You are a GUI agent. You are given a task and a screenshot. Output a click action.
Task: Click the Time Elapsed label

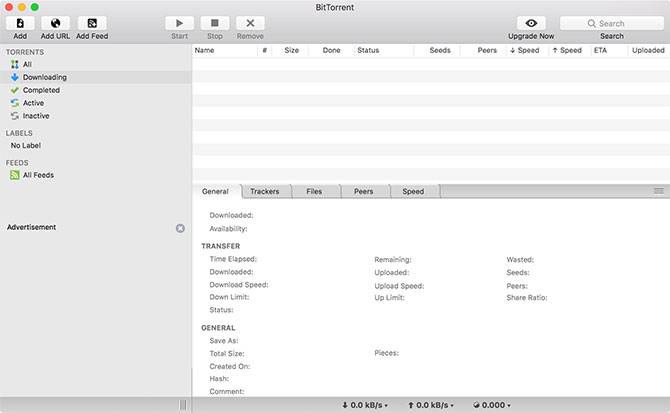coord(233,259)
